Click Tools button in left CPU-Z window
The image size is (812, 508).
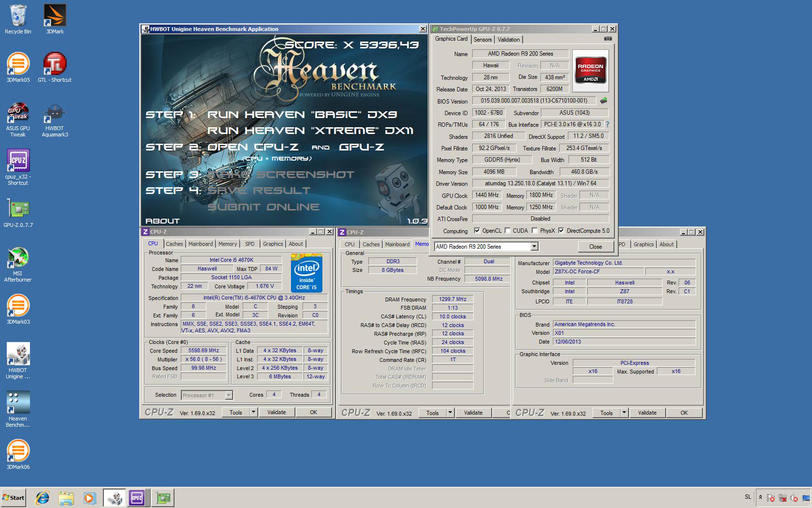[x=236, y=412]
